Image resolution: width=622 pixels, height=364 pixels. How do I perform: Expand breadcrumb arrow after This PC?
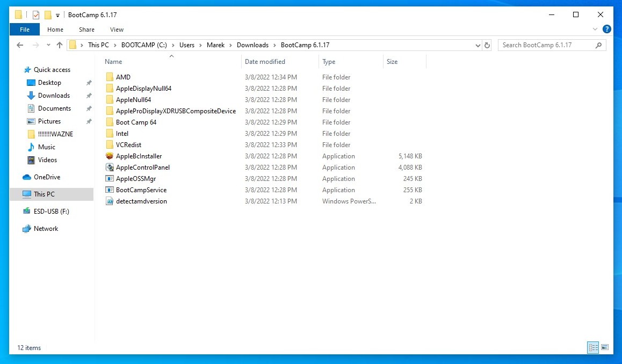tap(115, 45)
